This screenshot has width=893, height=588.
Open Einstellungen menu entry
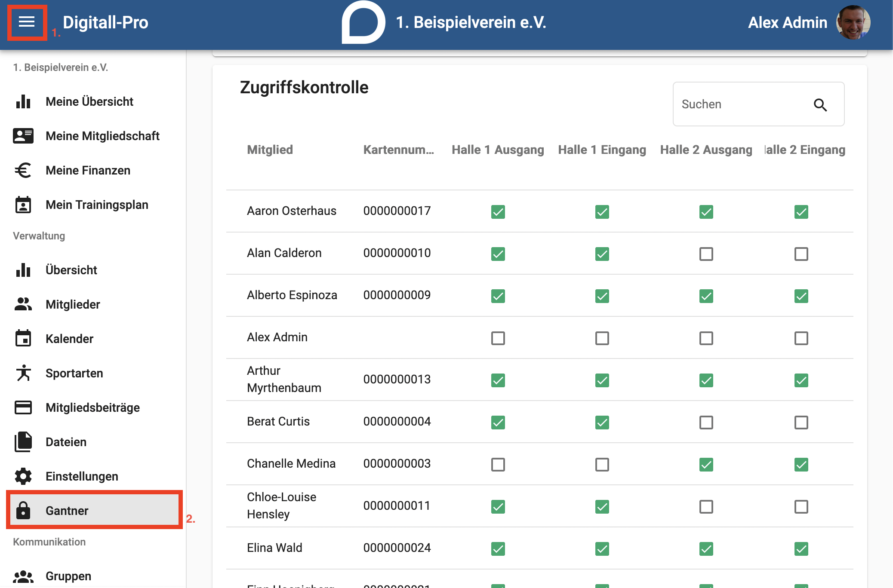[93, 476]
